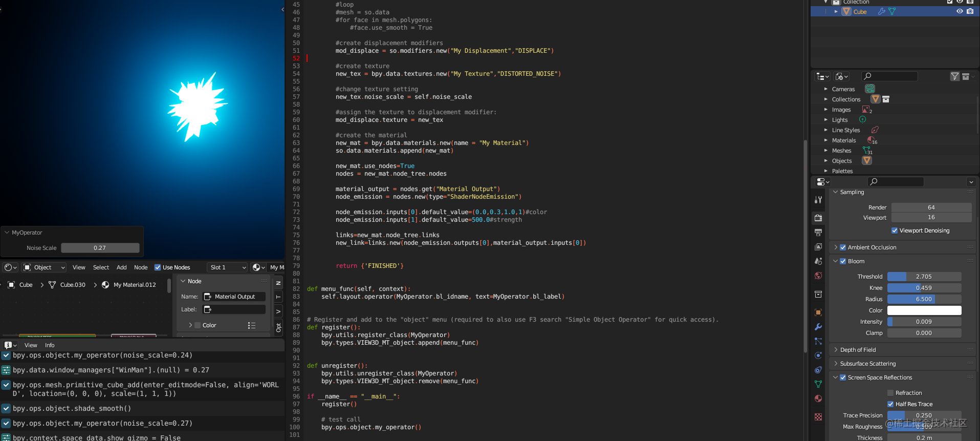
Task: Open the Tool properties tab icon
Action: point(818,200)
